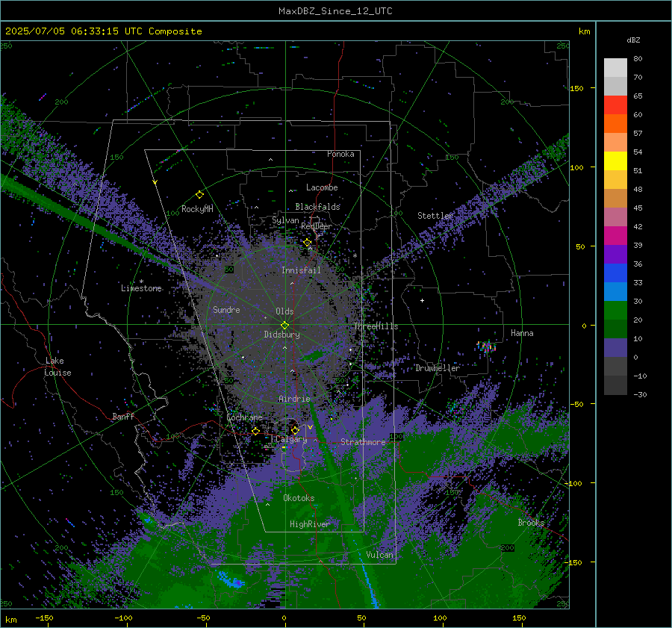Click the small colored echo cluster near Hanna
This screenshot has height=628, width=672.
486,346
